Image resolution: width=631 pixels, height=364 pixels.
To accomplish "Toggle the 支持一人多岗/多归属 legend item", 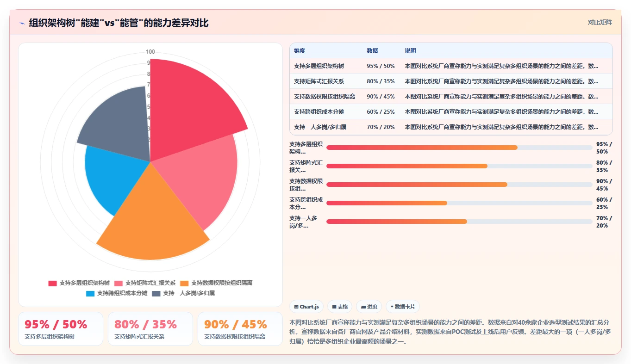I will [x=183, y=293].
